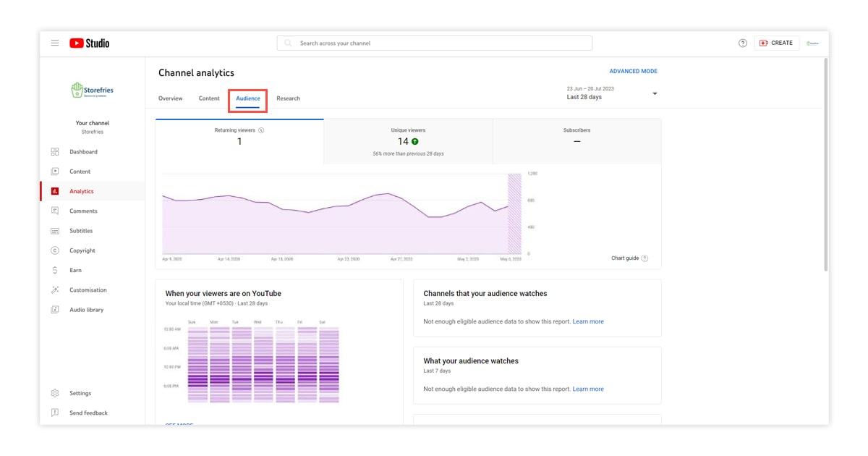Open the Earn monetization page
The height and width of the screenshot is (456, 868).
(x=75, y=270)
